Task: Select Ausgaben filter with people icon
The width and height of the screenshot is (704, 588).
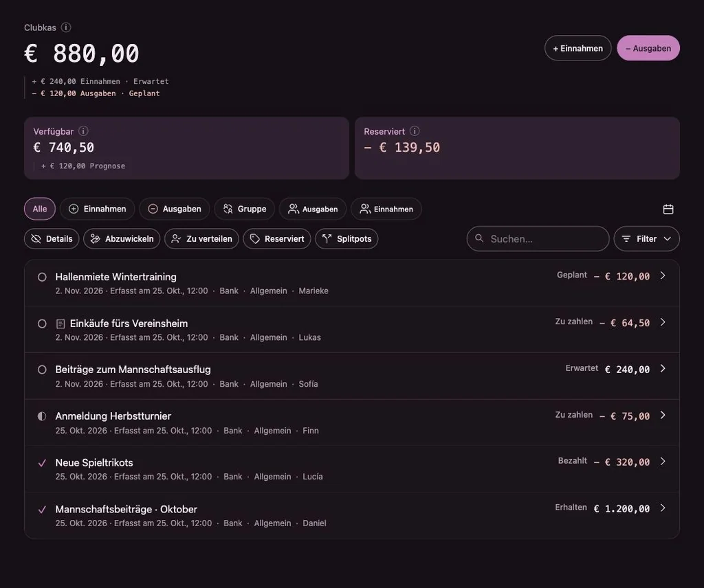Action: 313,209
